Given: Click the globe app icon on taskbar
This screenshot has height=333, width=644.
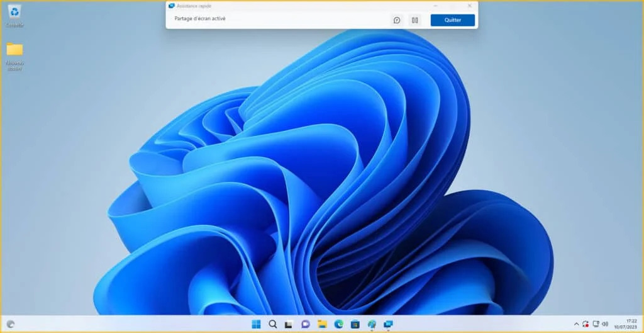Looking at the screenshot, I should (x=372, y=324).
